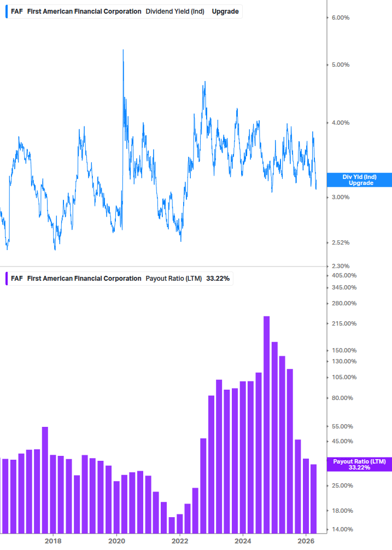
Task: Click the 6.00% y-axis label
Action: pos(341,18)
